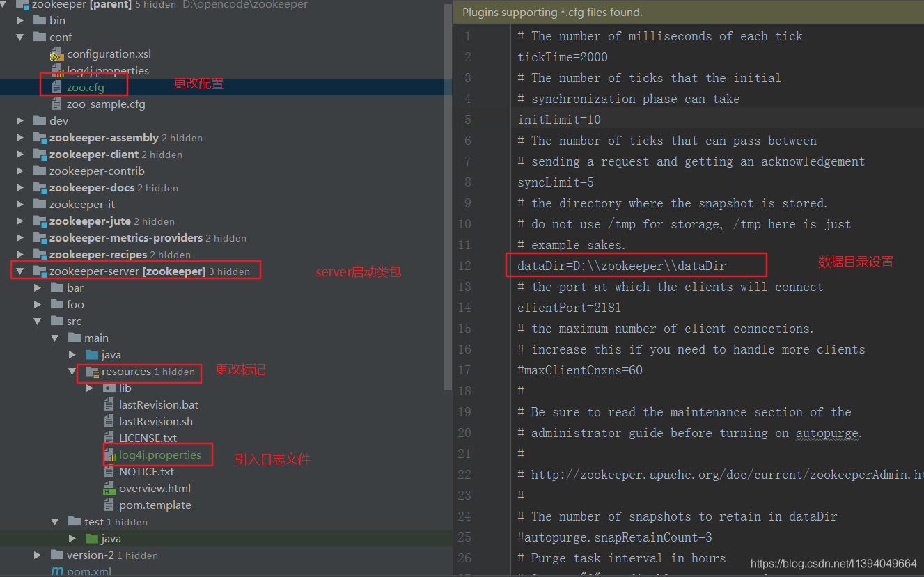Click the zoo.cfg file icon
This screenshot has width=924, height=577.
pos(57,88)
